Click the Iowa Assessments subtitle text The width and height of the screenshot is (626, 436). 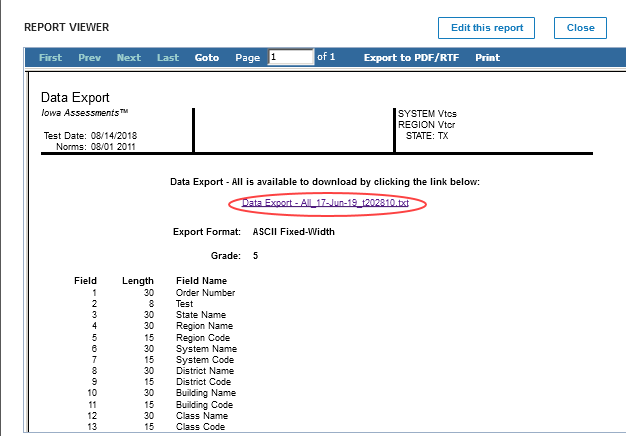[85, 113]
